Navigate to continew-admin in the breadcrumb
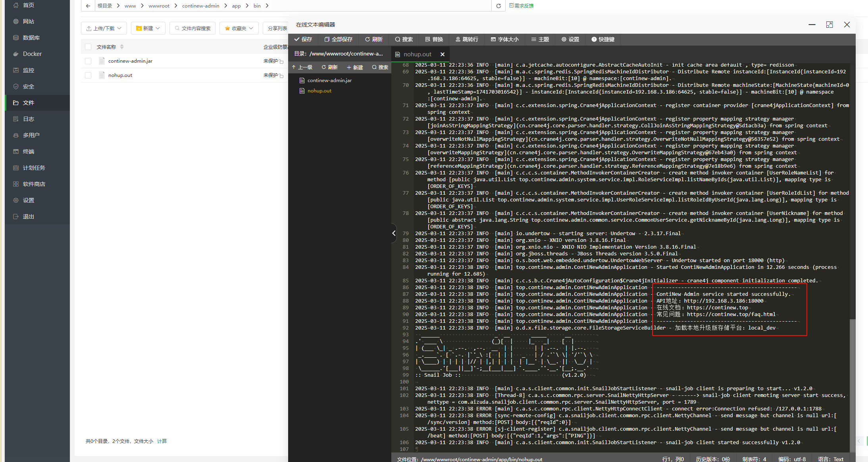868x462 pixels. (201, 6)
